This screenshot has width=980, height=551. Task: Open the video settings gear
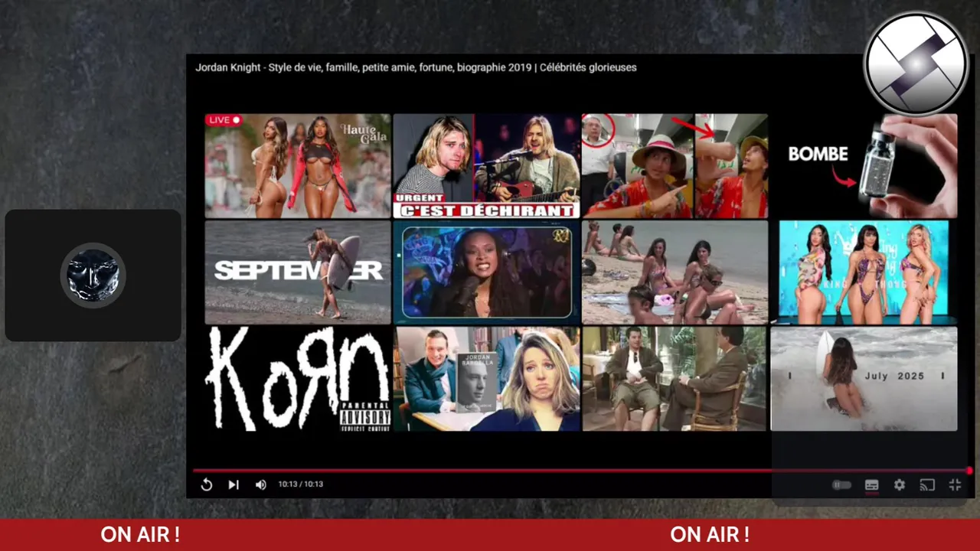pos(900,485)
